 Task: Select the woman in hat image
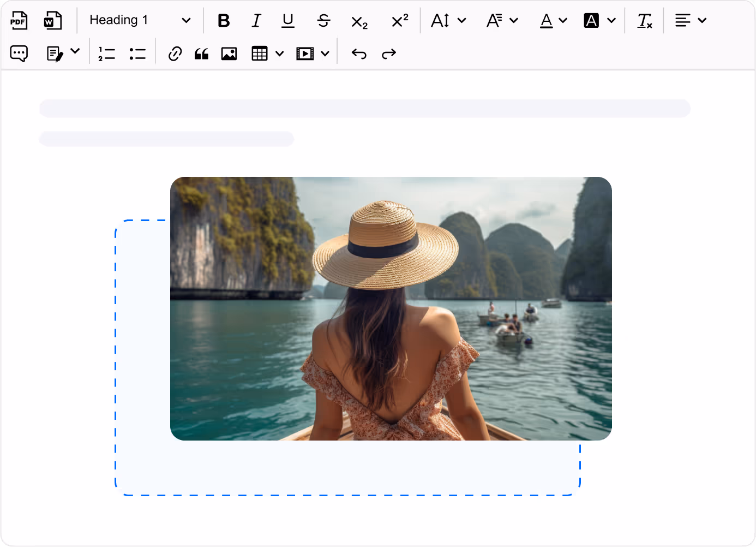coord(391,308)
